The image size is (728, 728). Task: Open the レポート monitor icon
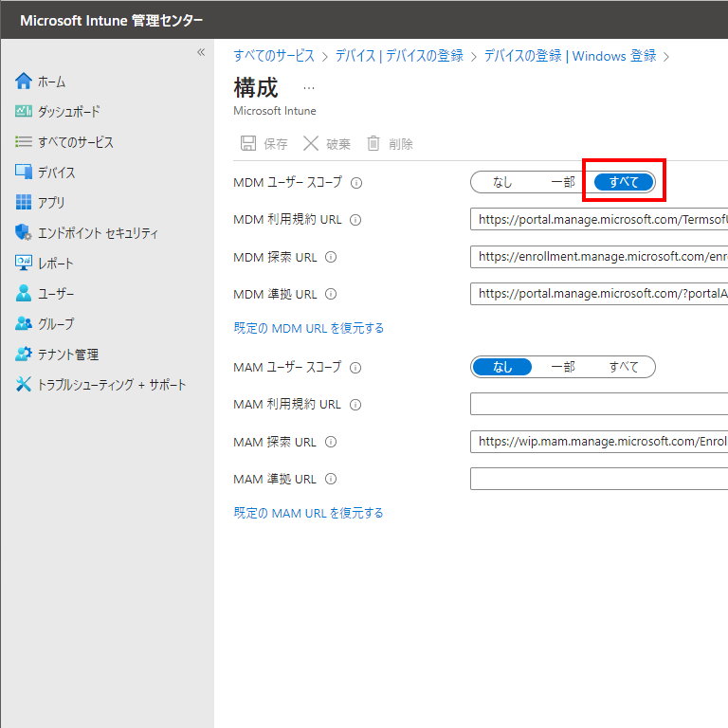coord(23,263)
